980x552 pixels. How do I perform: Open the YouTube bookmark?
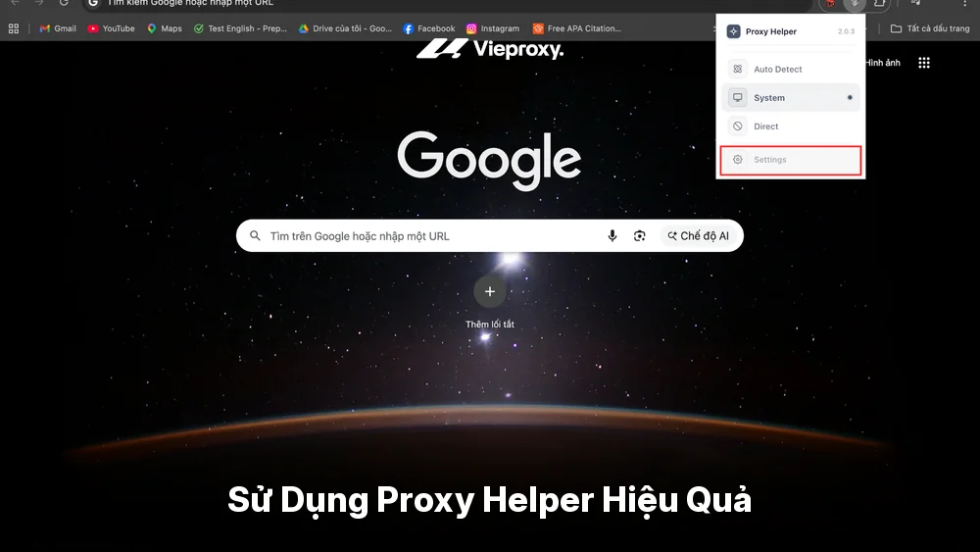(111, 28)
